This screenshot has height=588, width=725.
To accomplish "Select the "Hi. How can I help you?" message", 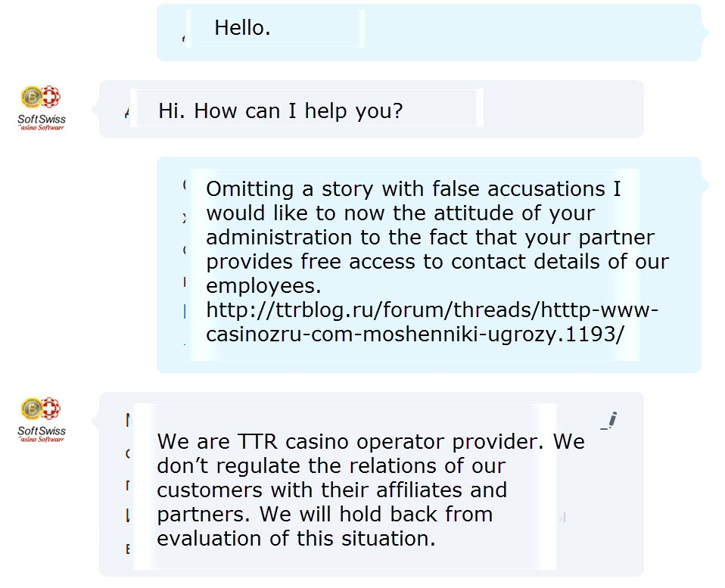I will click(281, 111).
